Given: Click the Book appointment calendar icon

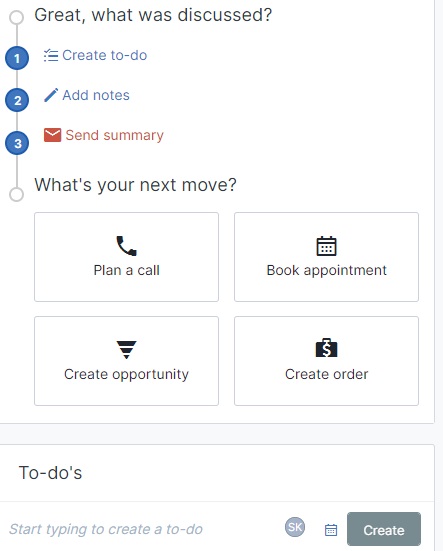Looking at the screenshot, I should [x=326, y=246].
